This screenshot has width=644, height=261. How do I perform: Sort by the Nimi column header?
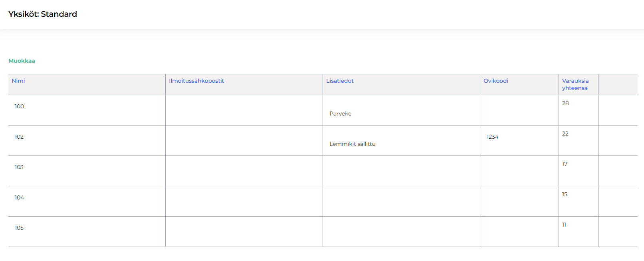pos(18,81)
